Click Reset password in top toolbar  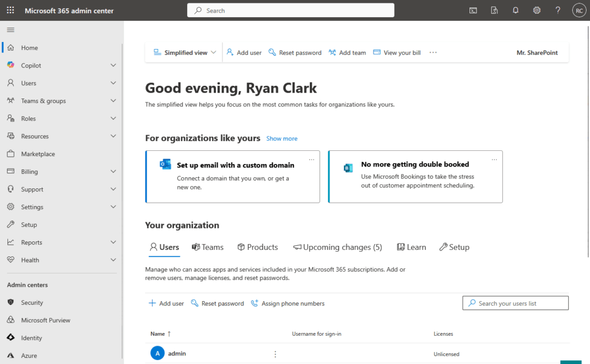[294, 52]
